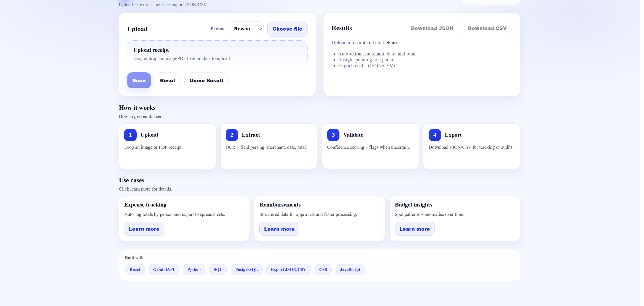The width and height of the screenshot is (644, 306).
Task: Click the Upload receipt drop zone
Action: (x=217, y=54)
